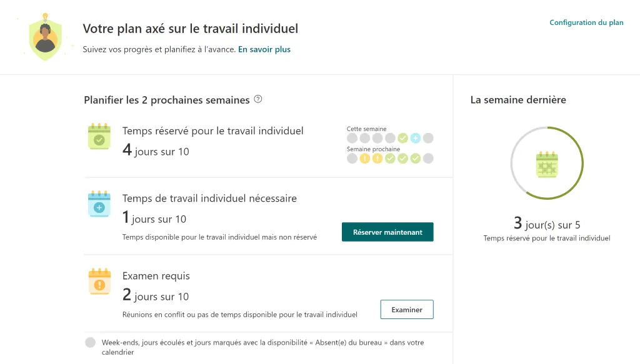This screenshot has width=640, height=364.
Task: Open the Configuration du plan link
Action: (586, 22)
